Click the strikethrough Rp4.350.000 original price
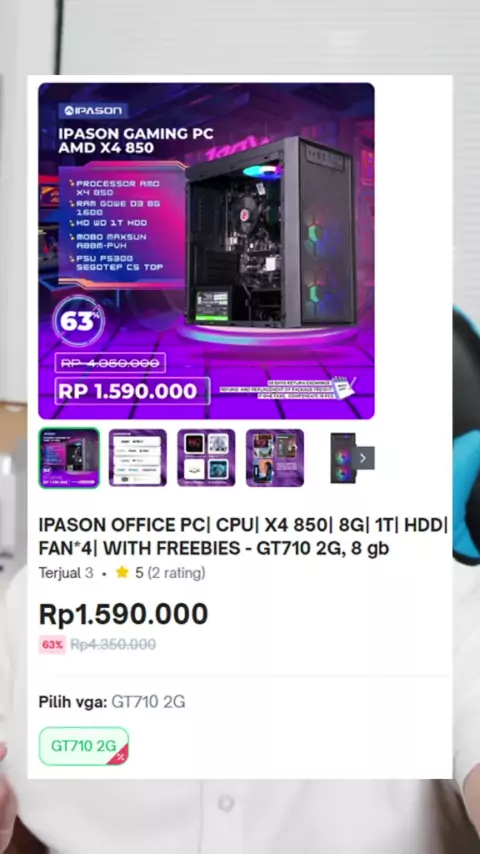 point(113,645)
